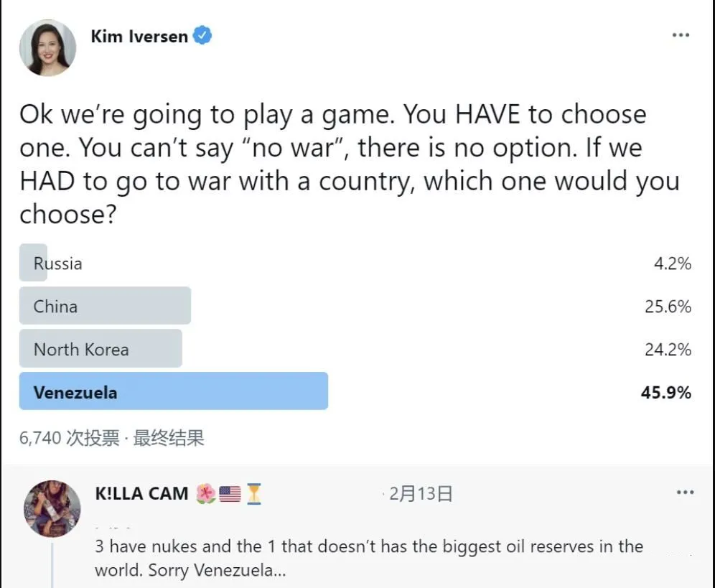The width and height of the screenshot is (715, 588).
Task: Click the highlighted Venezuela poll bar
Action: click(x=173, y=392)
